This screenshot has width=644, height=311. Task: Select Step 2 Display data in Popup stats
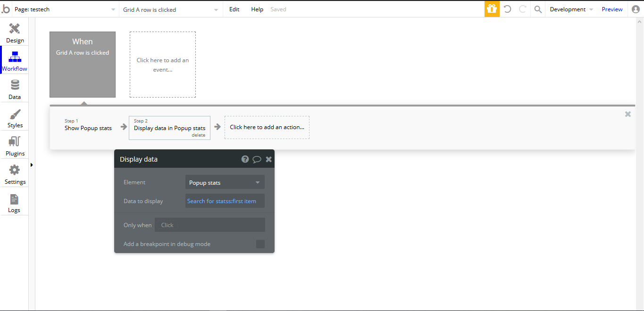170,128
